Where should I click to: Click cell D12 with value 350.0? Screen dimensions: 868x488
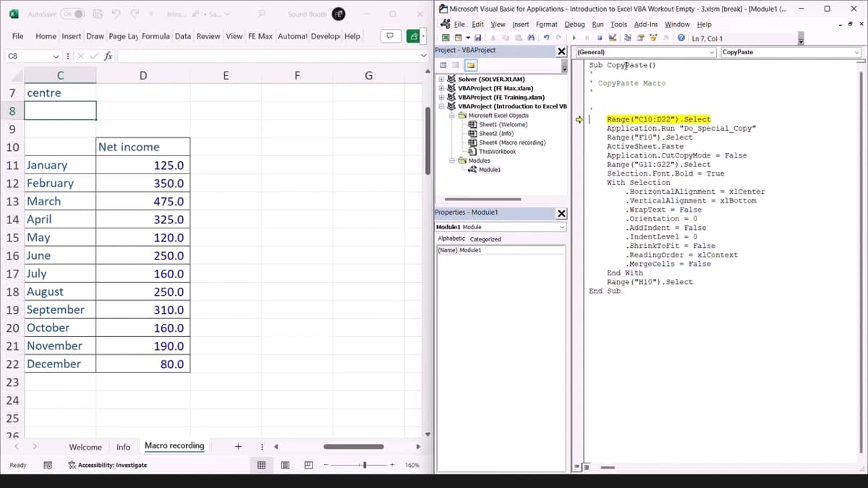[143, 184]
